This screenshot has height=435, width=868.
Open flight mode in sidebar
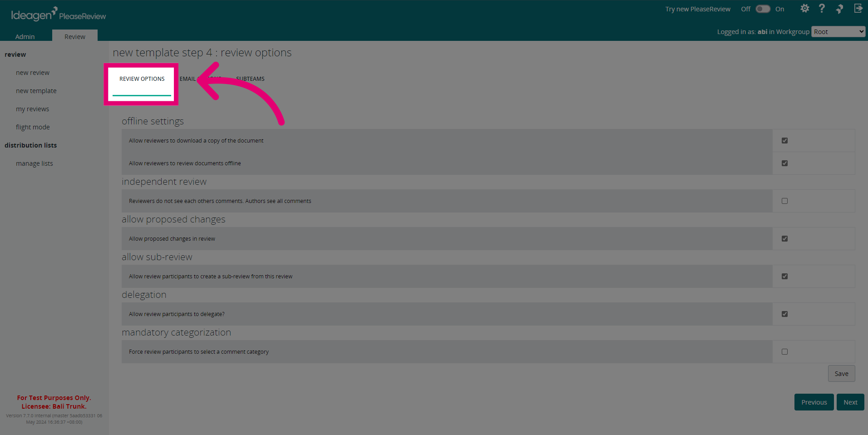[x=33, y=127]
